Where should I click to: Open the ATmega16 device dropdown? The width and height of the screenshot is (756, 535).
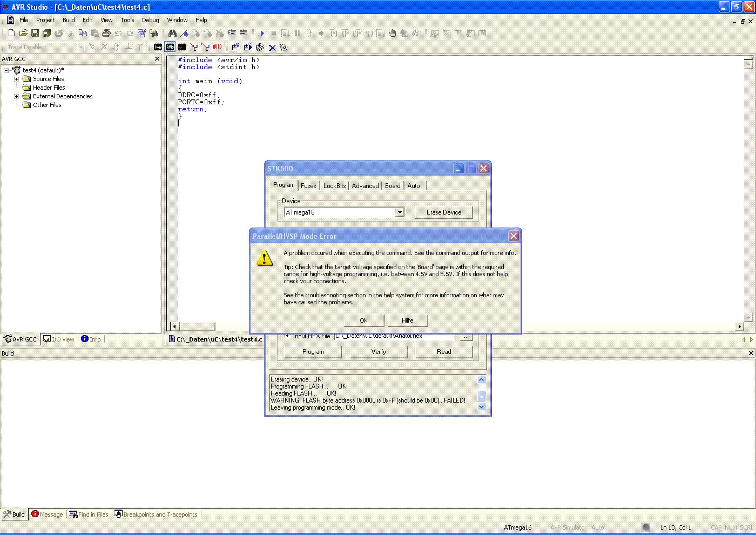[x=400, y=212]
